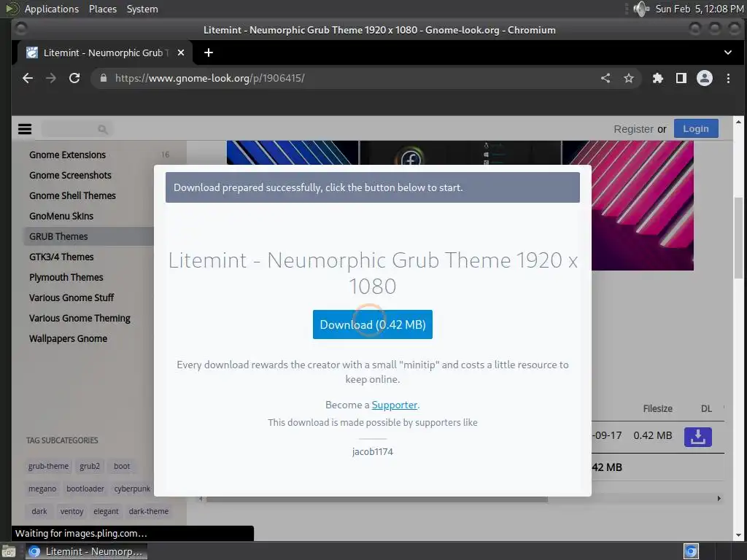Expand the tab search chevron
747x560 pixels.
click(727, 52)
